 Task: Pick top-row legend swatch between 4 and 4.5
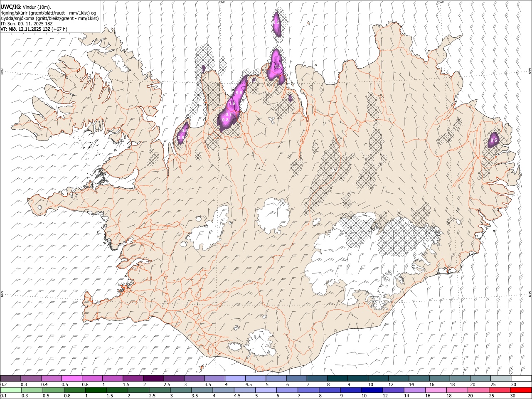click(235, 379)
